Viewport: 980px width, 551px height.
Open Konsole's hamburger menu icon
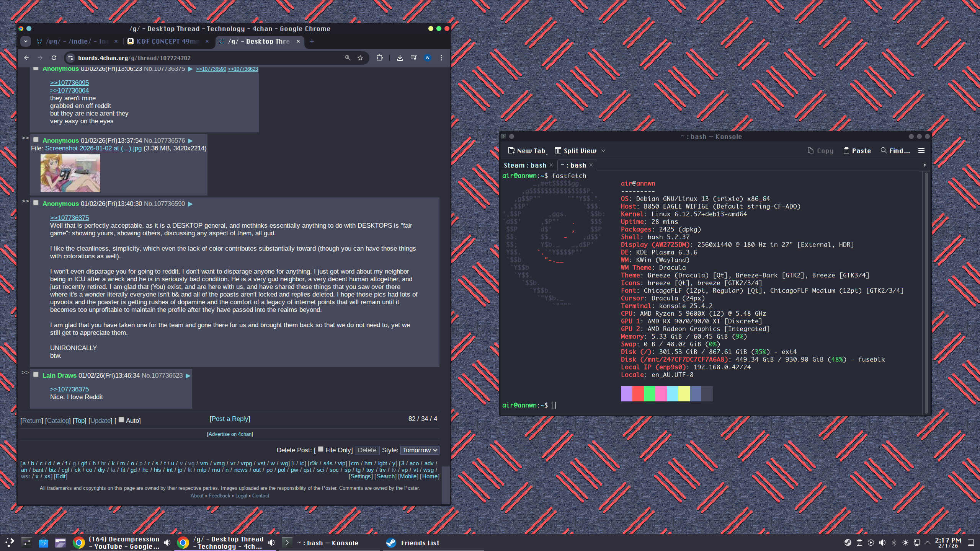tap(921, 151)
